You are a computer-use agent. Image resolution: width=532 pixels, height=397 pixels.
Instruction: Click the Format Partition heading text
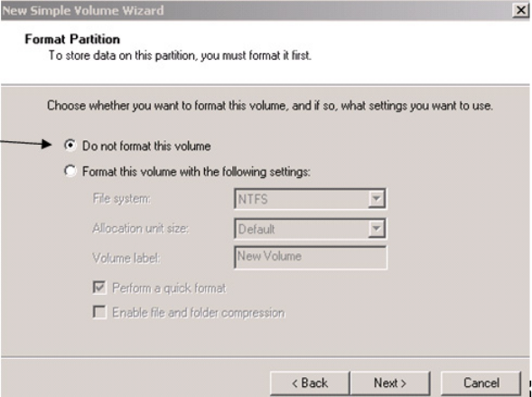(72, 39)
